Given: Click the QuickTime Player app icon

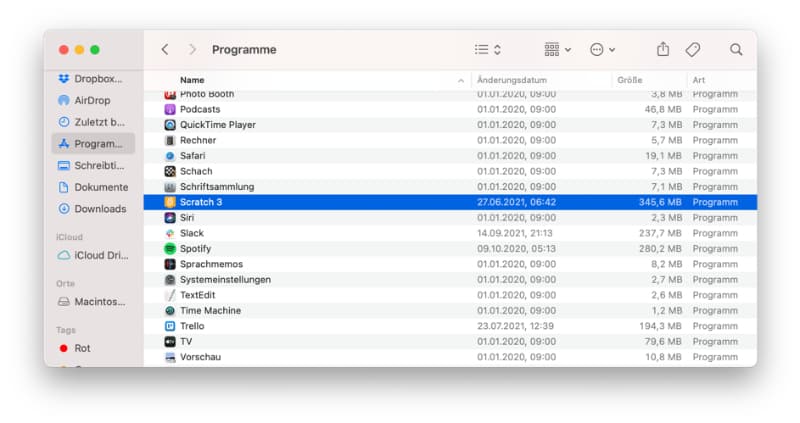Looking at the screenshot, I should 170,125.
